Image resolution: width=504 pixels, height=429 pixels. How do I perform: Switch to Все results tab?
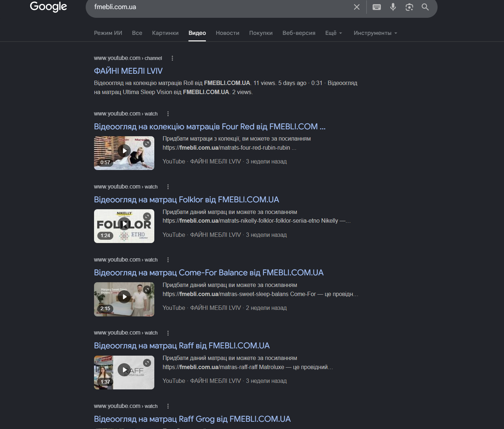pyautogui.click(x=137, y=33)
